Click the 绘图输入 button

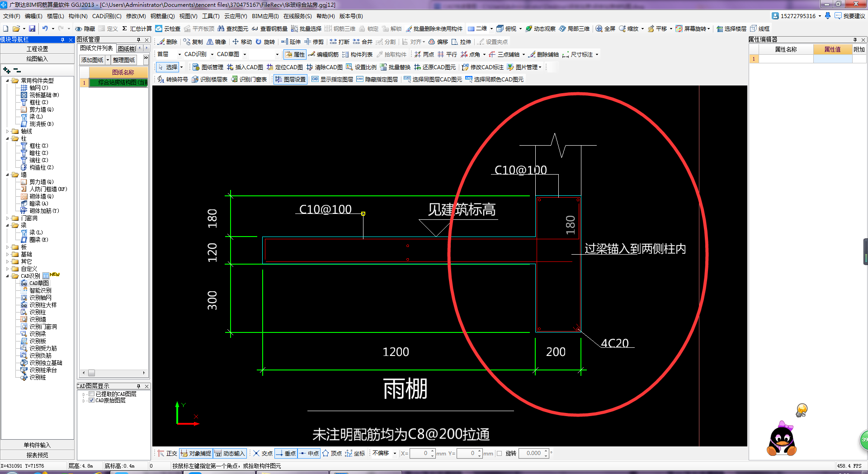(37, 59)
